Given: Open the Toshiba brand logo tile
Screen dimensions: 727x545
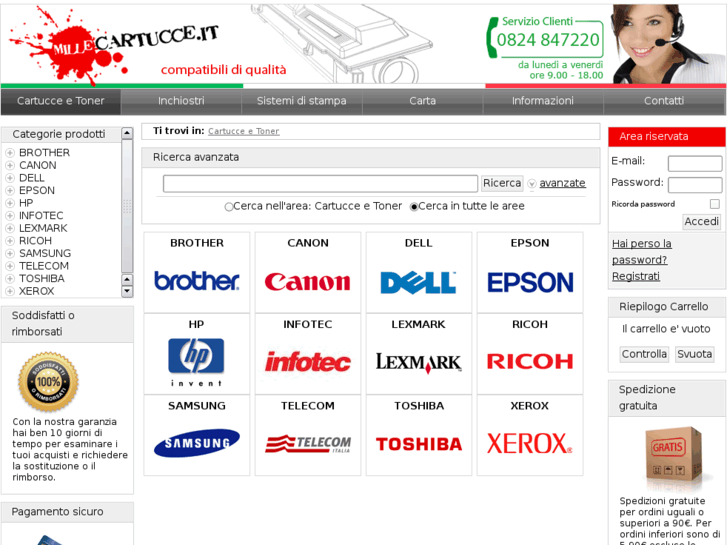Looking at the screenshot, I should 419,444.
